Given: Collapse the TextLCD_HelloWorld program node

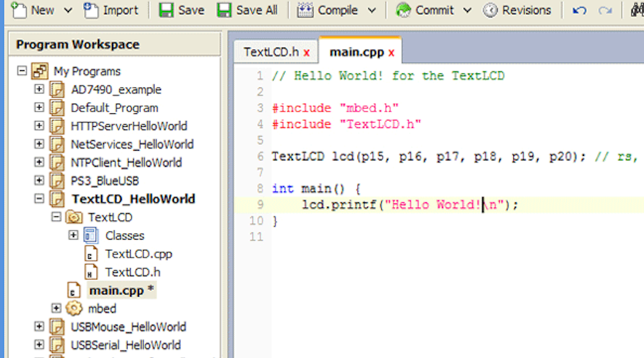Looking at the screenshot, I should (39, 199).
